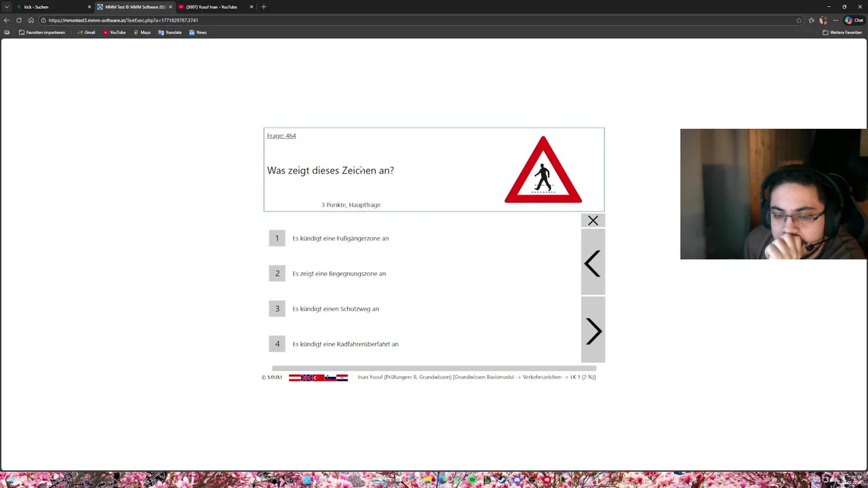Image resolution: width=868 pixels, height=488 pixels.
Task: Select answer 4 number box
Action: [x=277, y=344]
